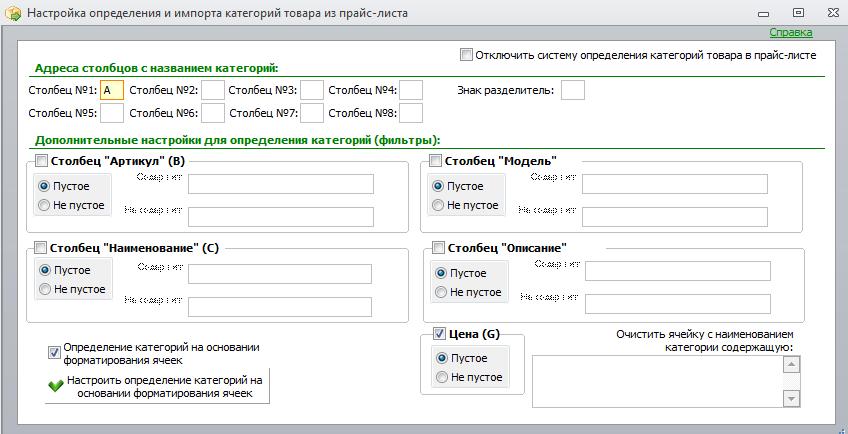Click the Не содержит field in the Описание group

point(678,304)
